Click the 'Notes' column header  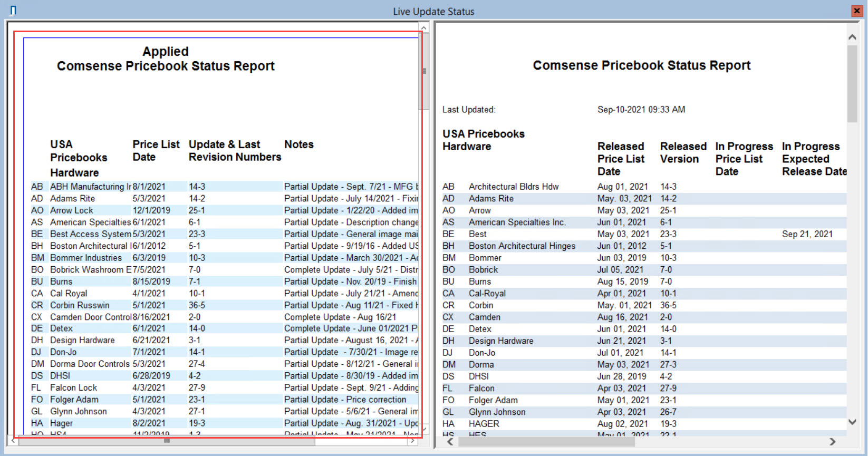pos(299,144)
